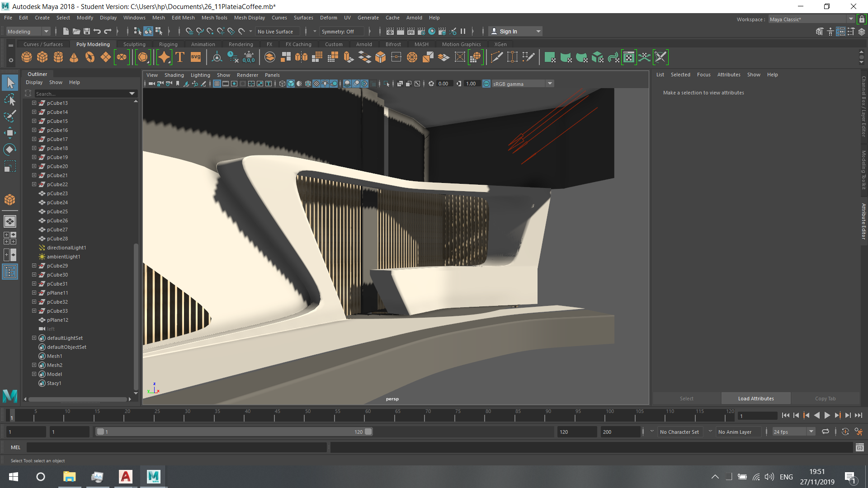Click the polygon Type text tool

point(180,57)
